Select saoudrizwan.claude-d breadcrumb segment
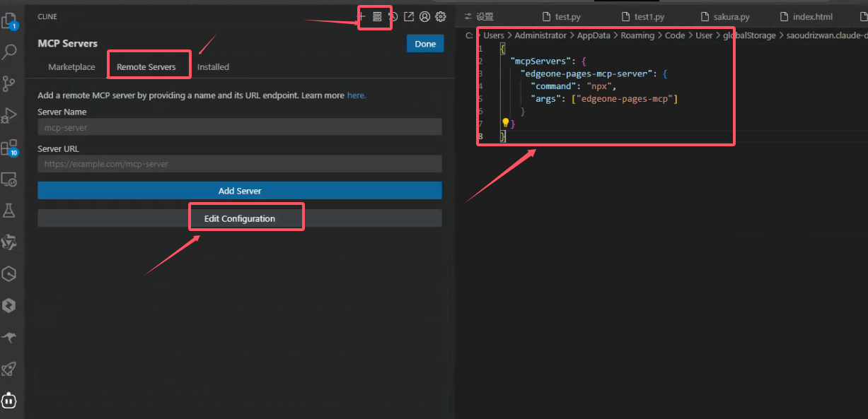The height and width of the screenshot is (419, 868). click(x=826, y=35)
